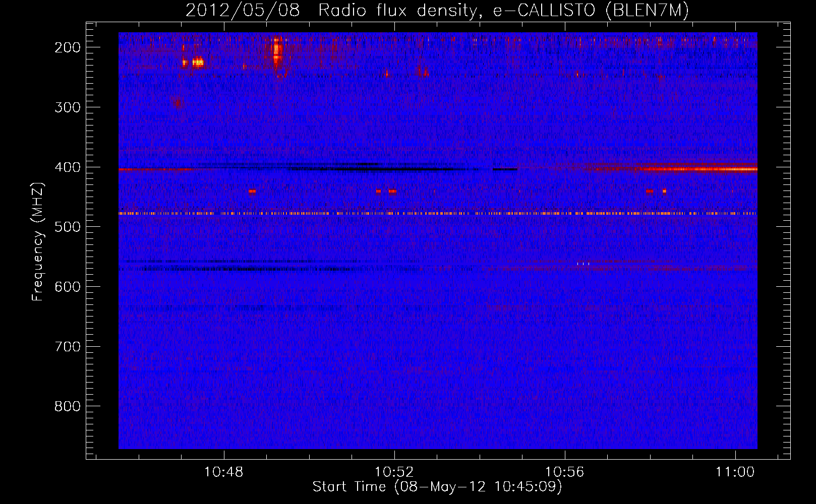Click the black gap segment in the 400 MHz line
The height and width of the screenshot is (504, 816).
click(x=505, y=169)
